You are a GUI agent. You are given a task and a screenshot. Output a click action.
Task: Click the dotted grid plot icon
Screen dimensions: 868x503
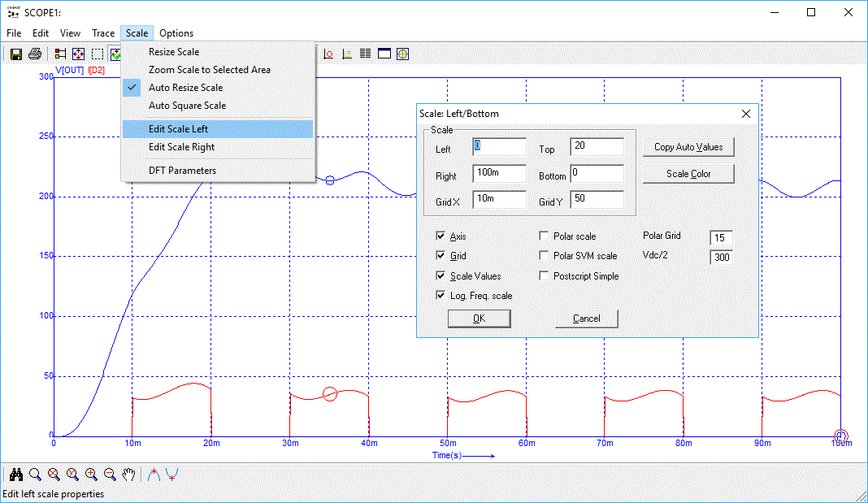(x=347, y=54)
